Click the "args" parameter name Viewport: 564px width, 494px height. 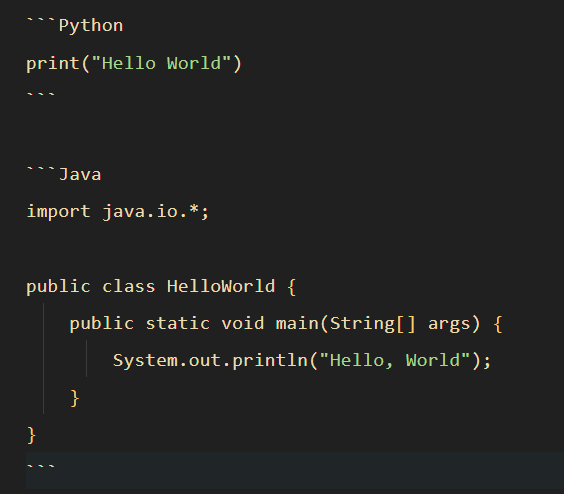(449, 325)
